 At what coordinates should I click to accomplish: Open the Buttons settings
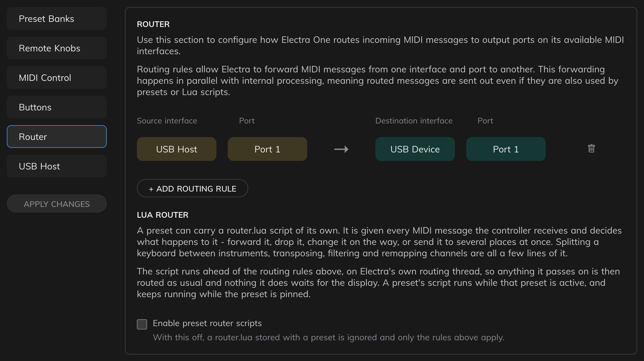pyautogui.click(x=57, y=107)
